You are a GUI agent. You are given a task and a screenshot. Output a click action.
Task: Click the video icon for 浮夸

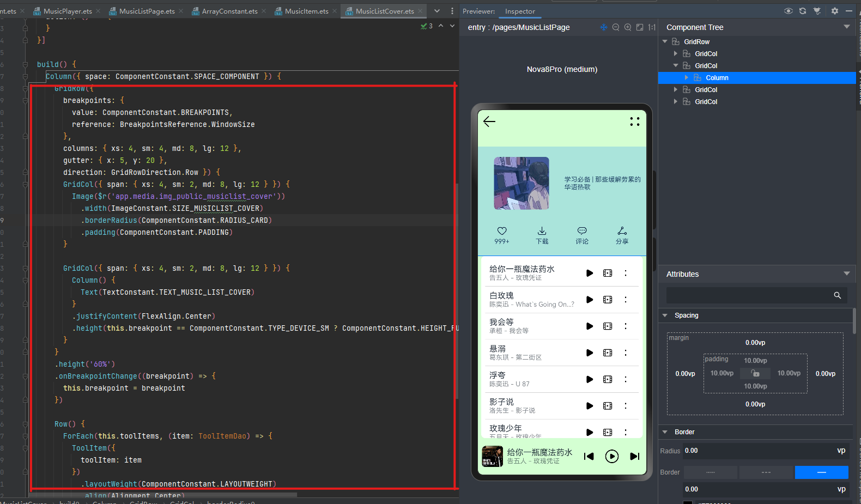pos(608,379)
